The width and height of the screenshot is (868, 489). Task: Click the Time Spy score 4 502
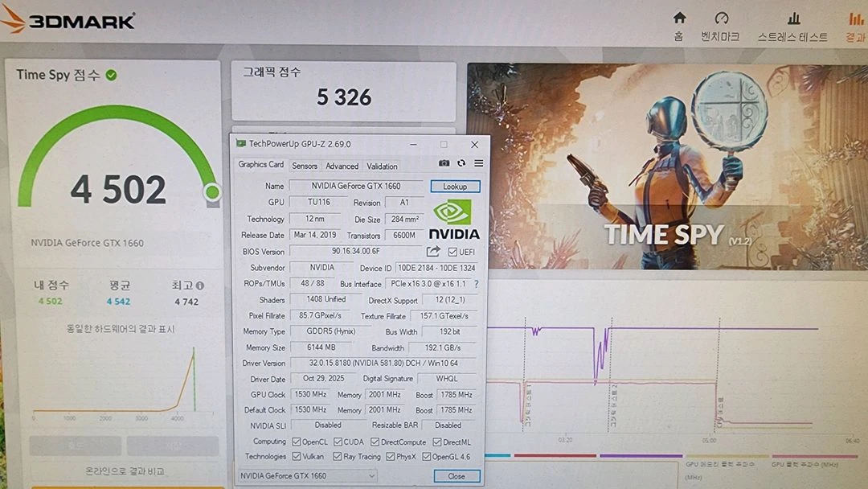(118, 189)
